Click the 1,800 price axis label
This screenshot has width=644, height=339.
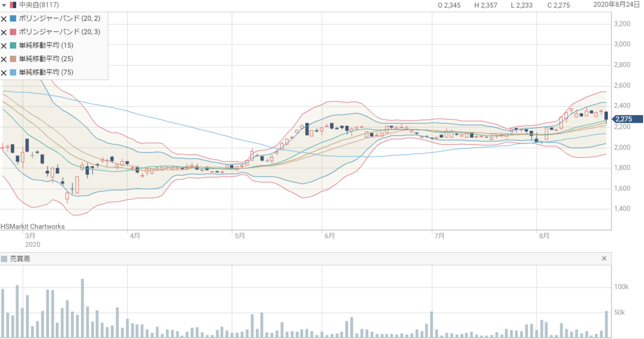point(622,168)
